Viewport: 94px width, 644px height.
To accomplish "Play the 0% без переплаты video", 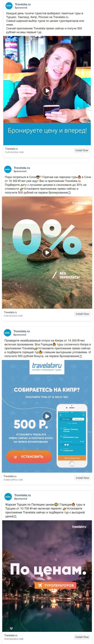I will [47, 253].
